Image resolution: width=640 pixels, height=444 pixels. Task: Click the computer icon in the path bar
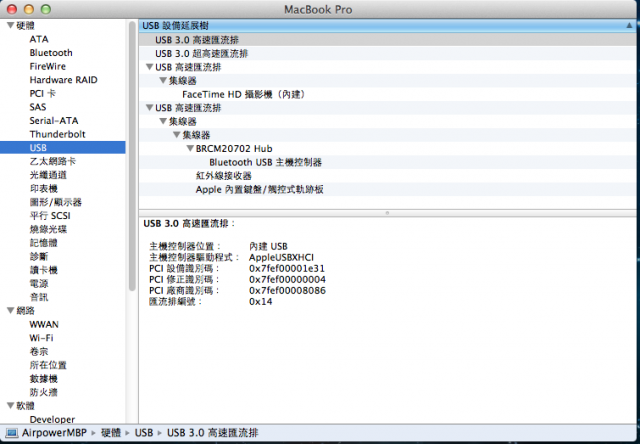[x=12, y=433]
